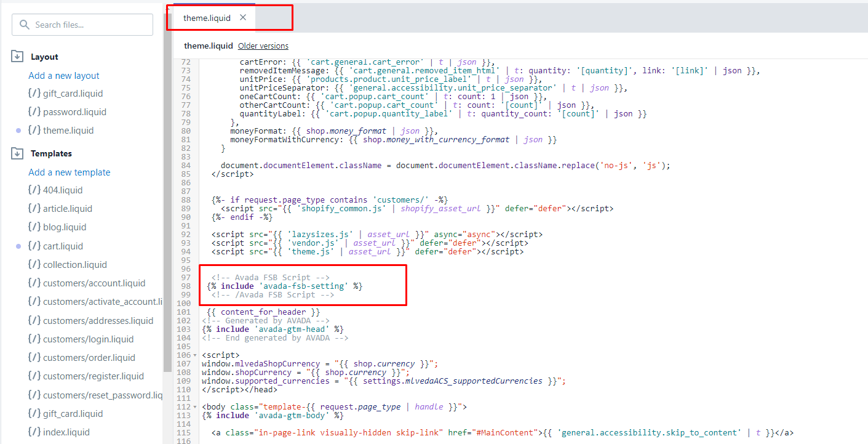Click the quantityLabel code line
Screen dimensions: 868x444
[x=444, y=114]
